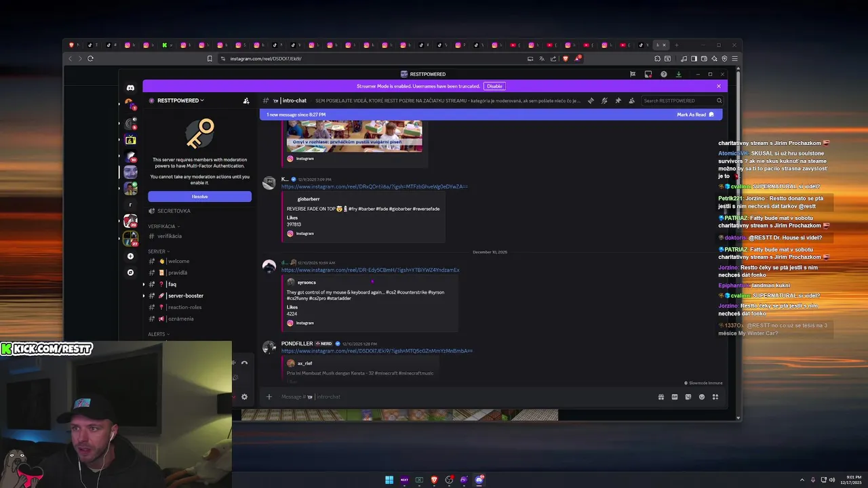The height and width of the screenshot is (488, 868).
Task: Disconnect voice call phone icon
Action: click(244, 363)
